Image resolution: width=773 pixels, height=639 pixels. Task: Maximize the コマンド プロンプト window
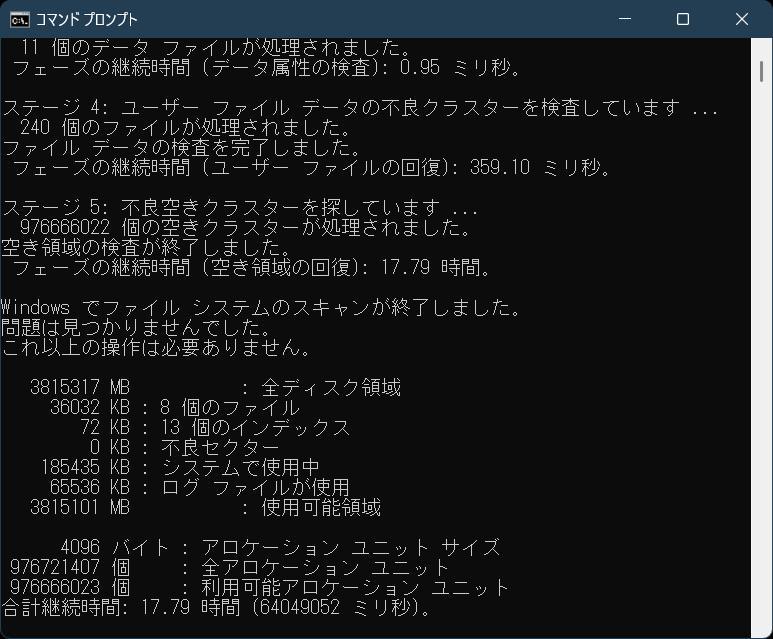pyautogui.click(x=683, y=19)
